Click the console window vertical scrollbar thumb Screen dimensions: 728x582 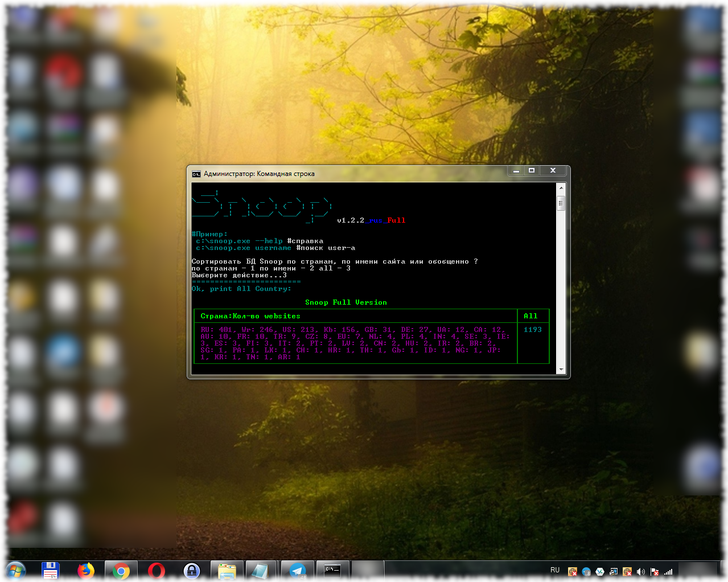pyautogui.click(x=561, y=202)
